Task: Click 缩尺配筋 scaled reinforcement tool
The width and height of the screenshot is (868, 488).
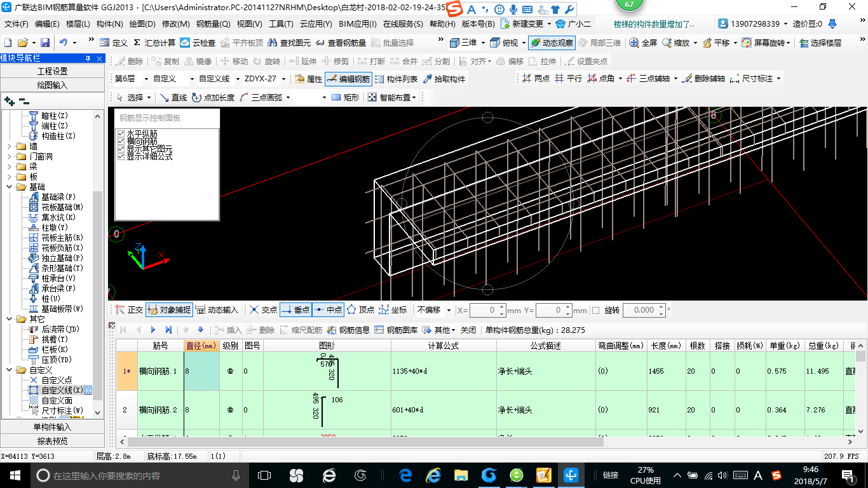Action: click(300, 330)
